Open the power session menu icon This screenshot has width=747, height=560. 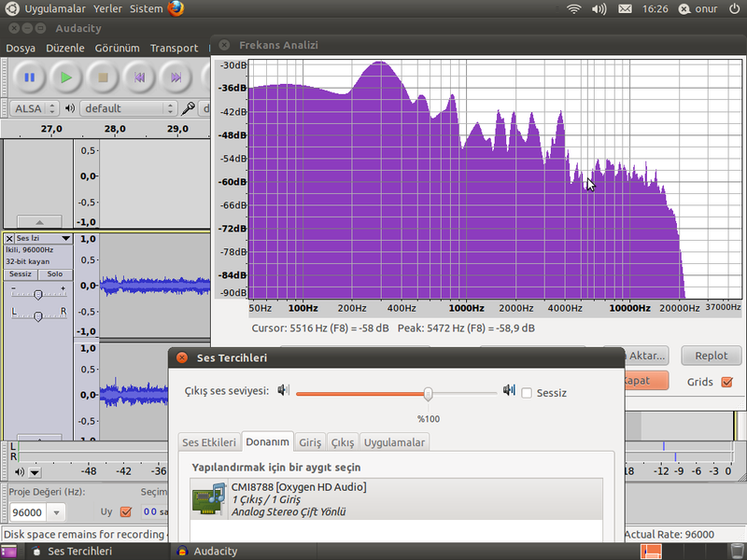pyautogui.click(x=735, y=8)
